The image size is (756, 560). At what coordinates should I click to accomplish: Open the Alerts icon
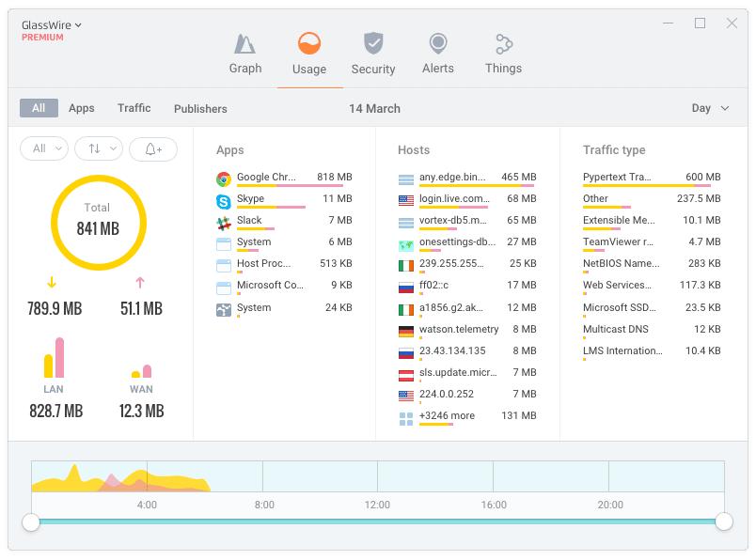[x=438, y=44]
